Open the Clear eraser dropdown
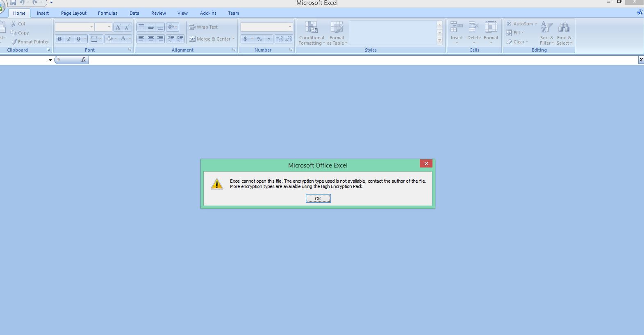644x335 pixels. tap(517, 42)
